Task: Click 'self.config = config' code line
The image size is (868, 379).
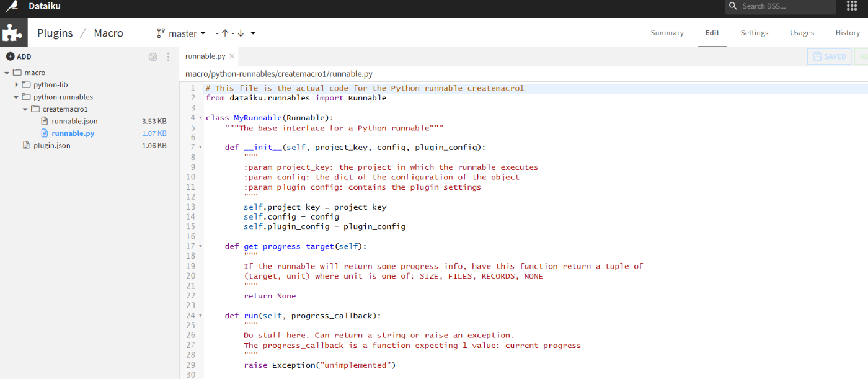Action: [291, 217]
